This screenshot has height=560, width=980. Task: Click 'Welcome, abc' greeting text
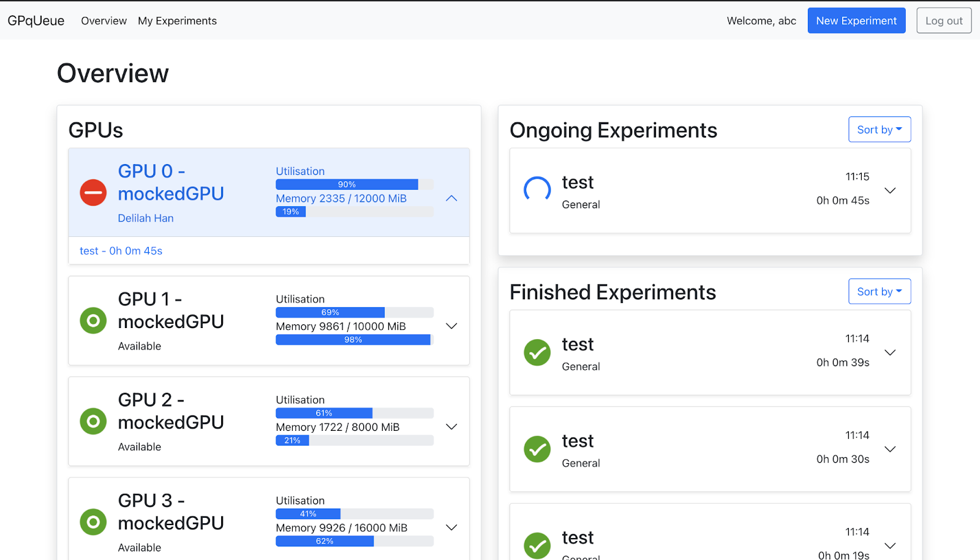(761, 21)
